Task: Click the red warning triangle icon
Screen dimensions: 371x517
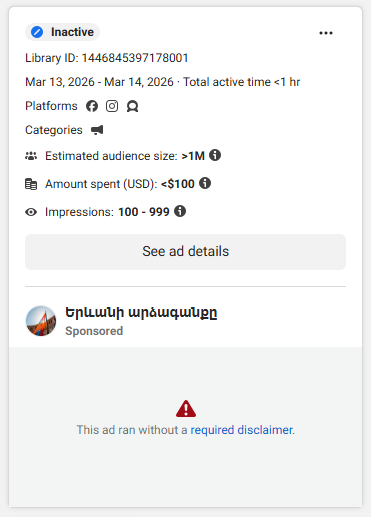Action: click(186, 409)
